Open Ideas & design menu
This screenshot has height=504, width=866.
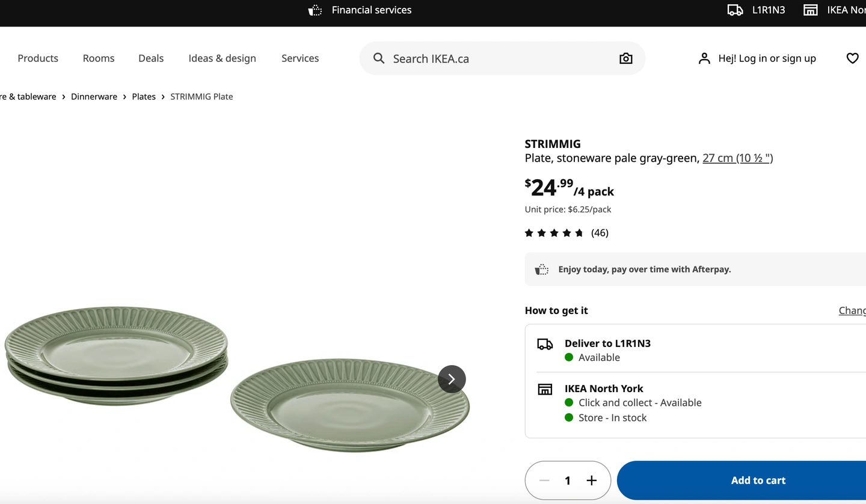222,58
